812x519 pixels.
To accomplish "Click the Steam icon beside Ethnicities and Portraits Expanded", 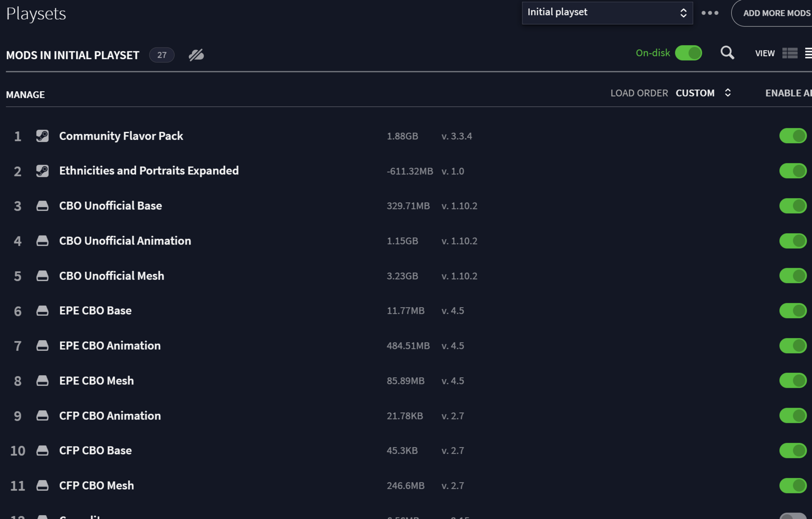I will tap(42, 171).
